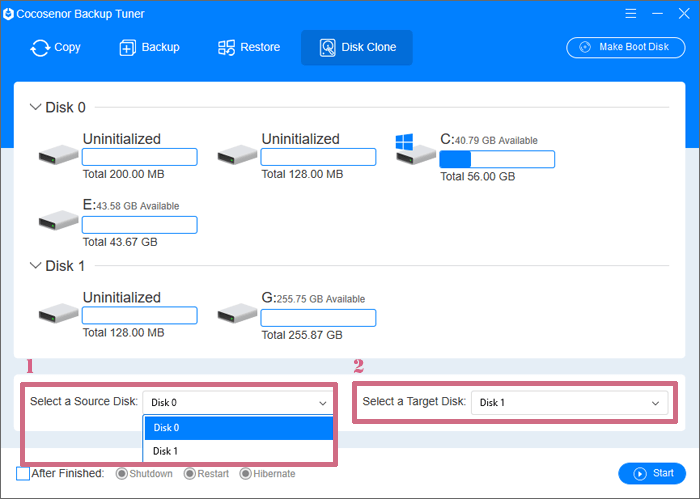
Task: Click the G: drive usage bar
Action: pos(318,318)
